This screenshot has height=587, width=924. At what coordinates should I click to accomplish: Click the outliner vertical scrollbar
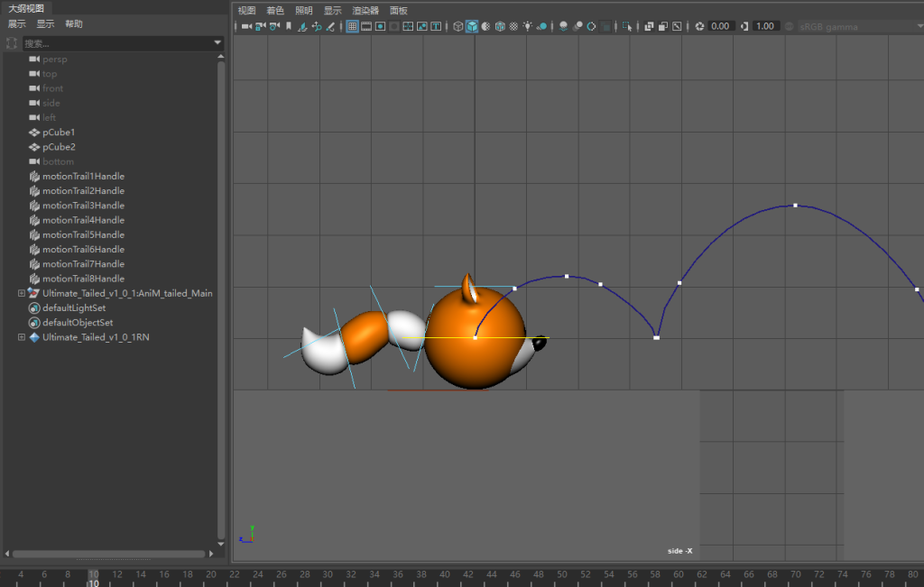pos(221,299)
